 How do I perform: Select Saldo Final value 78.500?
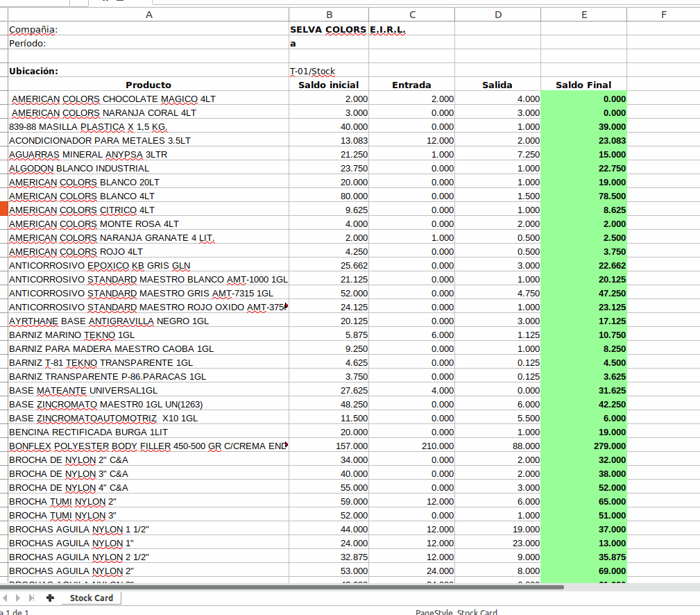584,196
